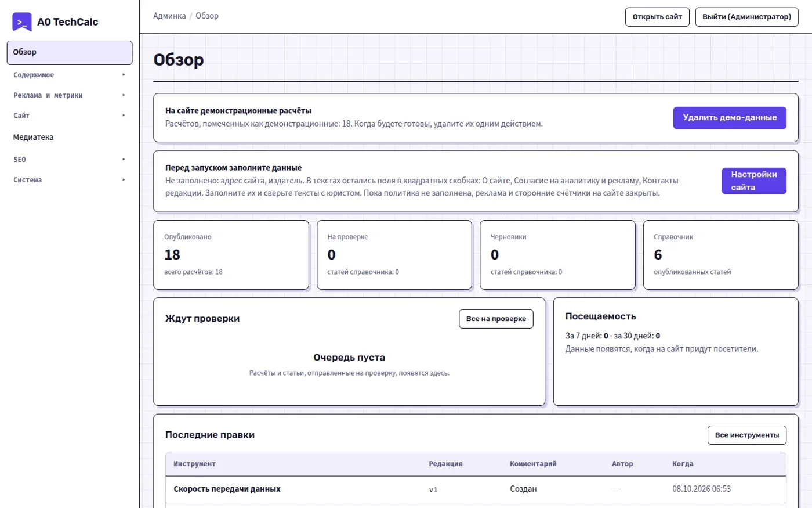Click the Удалить демо-данные button
Image resolution: width=812 pixels, height=508 pixels.
tap(730, 118)
